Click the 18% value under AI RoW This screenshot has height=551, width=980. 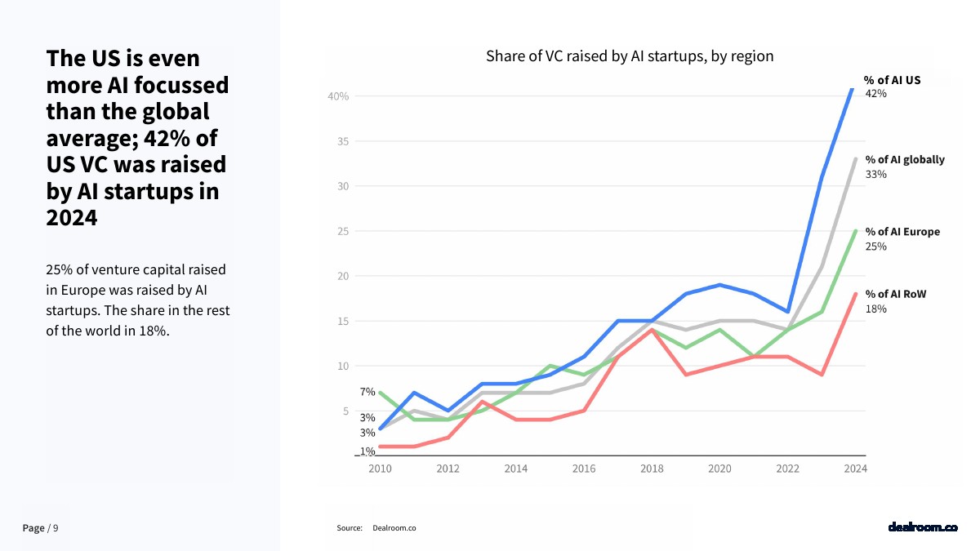coord(875,309)
